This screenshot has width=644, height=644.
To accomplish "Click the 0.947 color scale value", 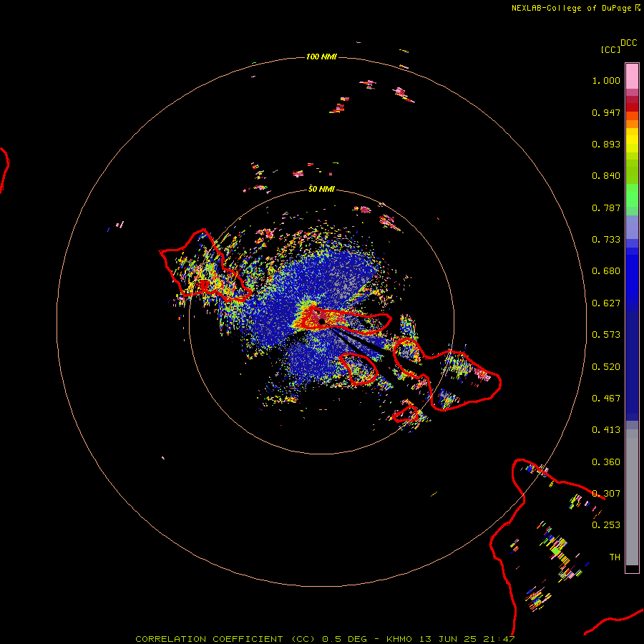I will [606, 112].
